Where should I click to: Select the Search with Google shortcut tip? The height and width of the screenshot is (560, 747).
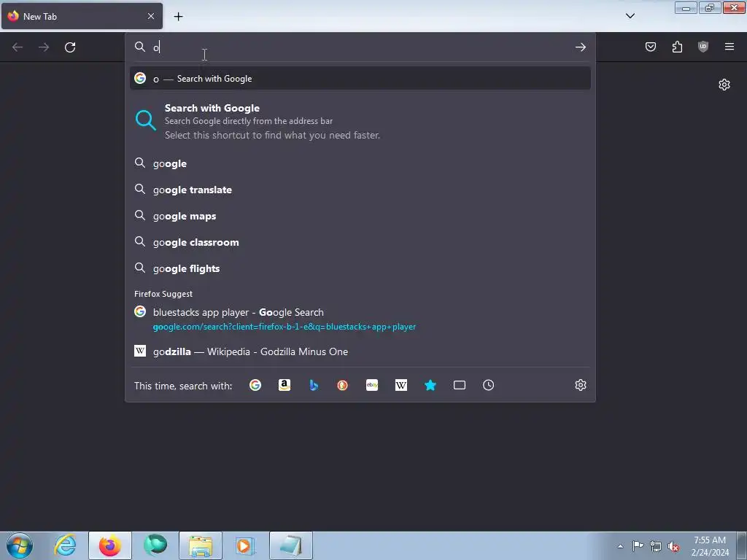(360, 122)
